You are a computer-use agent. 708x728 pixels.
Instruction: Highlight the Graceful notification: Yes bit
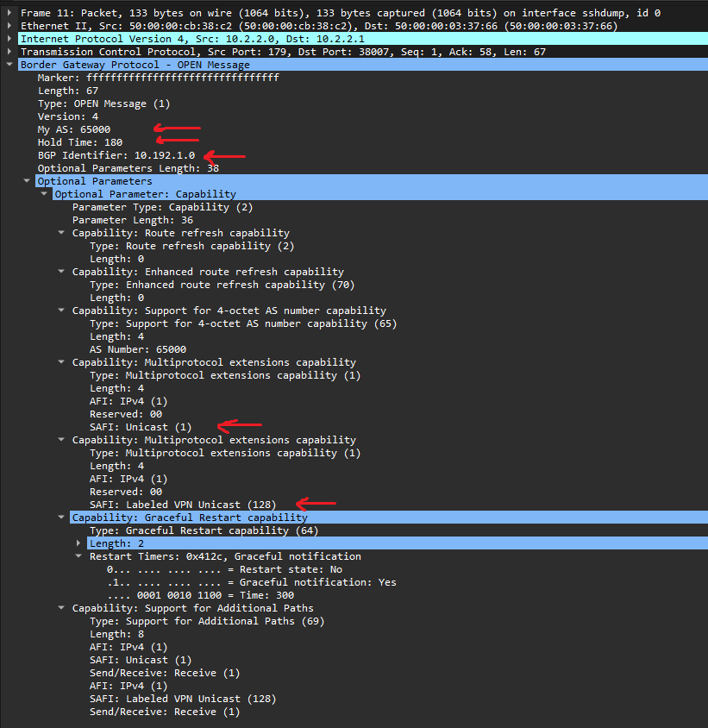pyautogui.click(x=251, y=582)
